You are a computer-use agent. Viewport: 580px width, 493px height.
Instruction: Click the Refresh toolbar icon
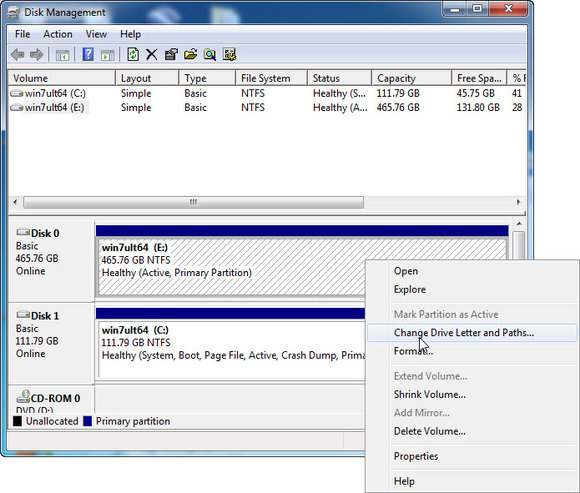click(x=133, y=55)
